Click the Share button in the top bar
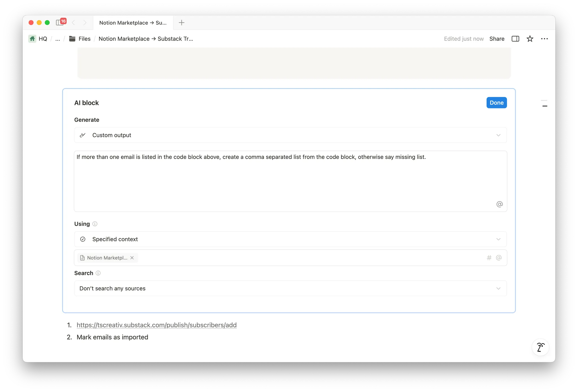The image size is (578, 392). 497,39
